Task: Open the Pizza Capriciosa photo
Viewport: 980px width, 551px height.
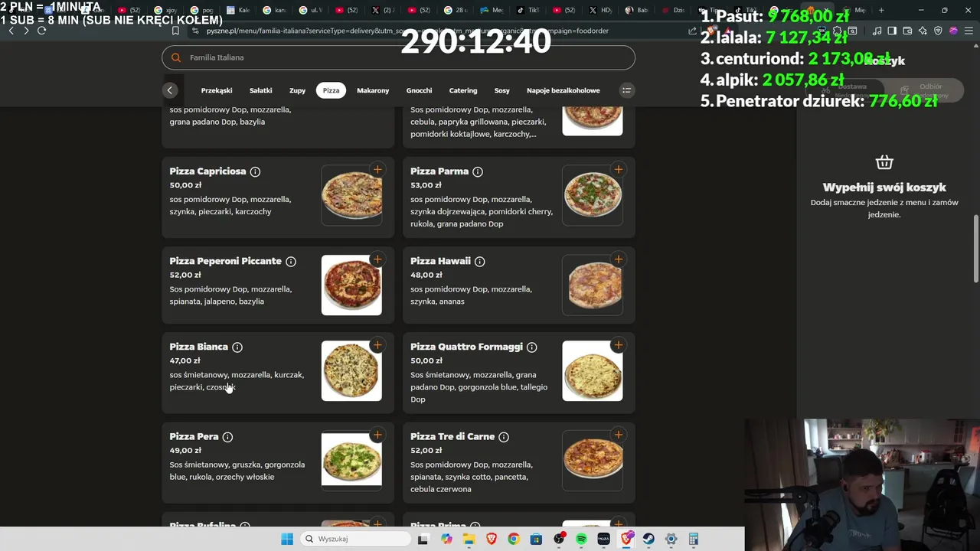Action: click(351, 195)
